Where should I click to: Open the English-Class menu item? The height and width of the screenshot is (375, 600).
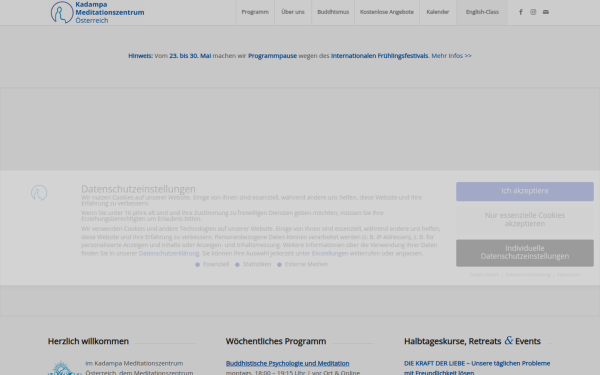click(482, 12)
